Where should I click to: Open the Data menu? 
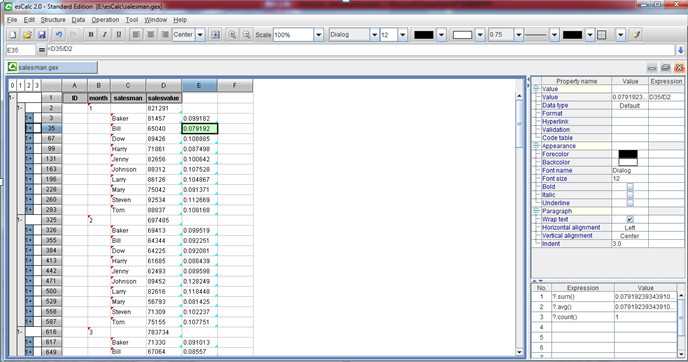[x=78, y=20]
